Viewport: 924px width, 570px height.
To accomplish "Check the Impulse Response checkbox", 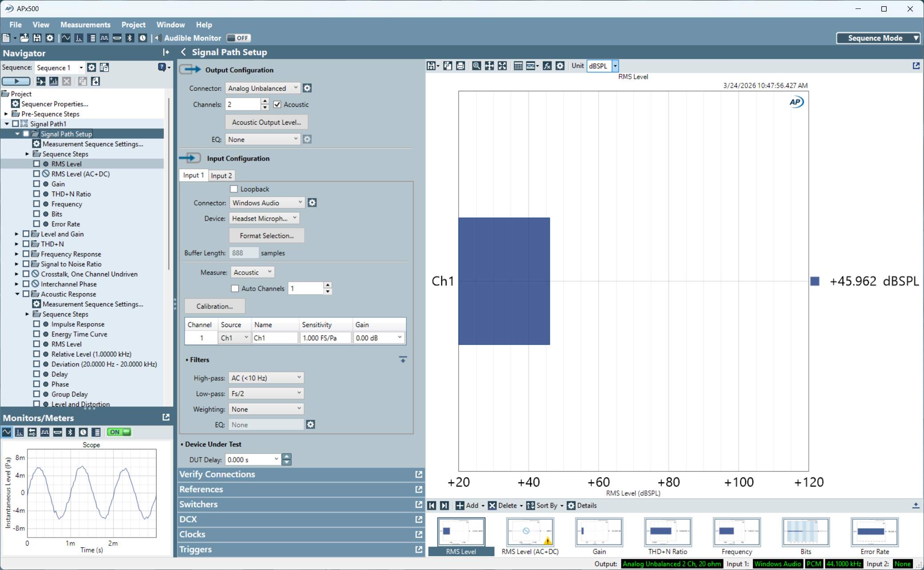I will click(36, 324).
